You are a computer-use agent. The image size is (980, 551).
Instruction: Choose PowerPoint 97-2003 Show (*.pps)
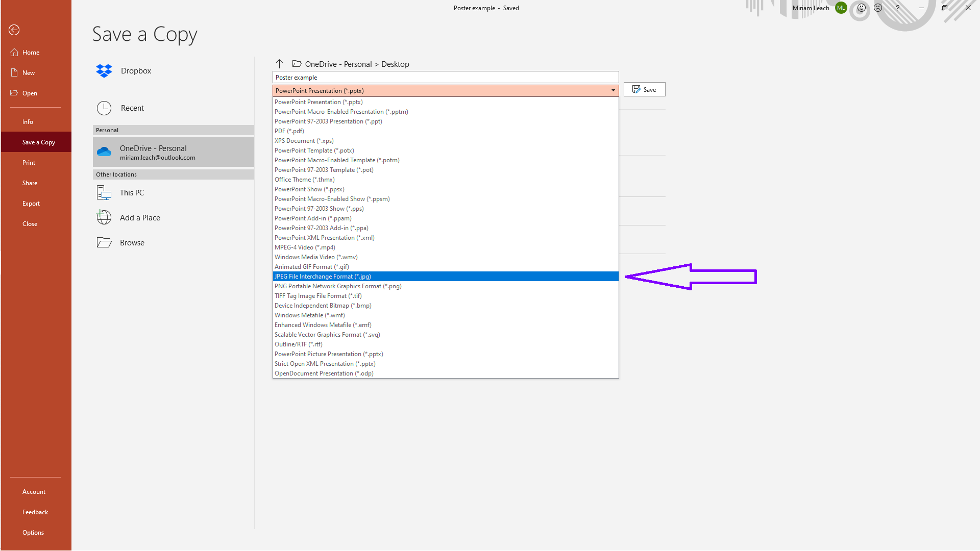(x=446, y=209)
